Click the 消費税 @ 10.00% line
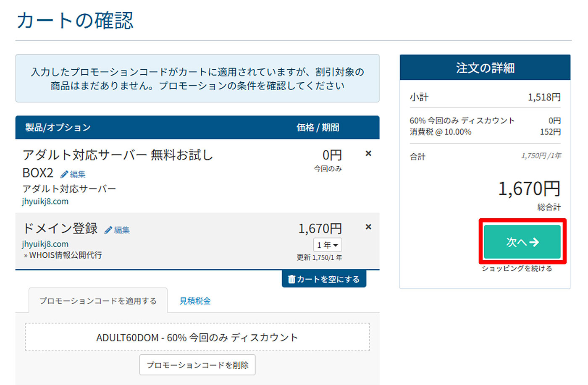The image size is (588, 385). 441,132
